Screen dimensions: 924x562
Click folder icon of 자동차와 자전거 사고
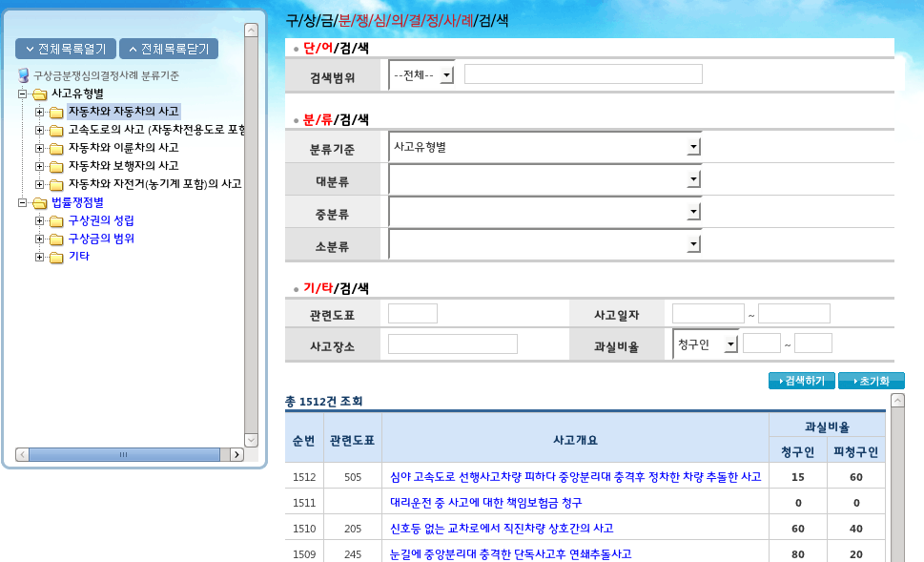point(56,185)
